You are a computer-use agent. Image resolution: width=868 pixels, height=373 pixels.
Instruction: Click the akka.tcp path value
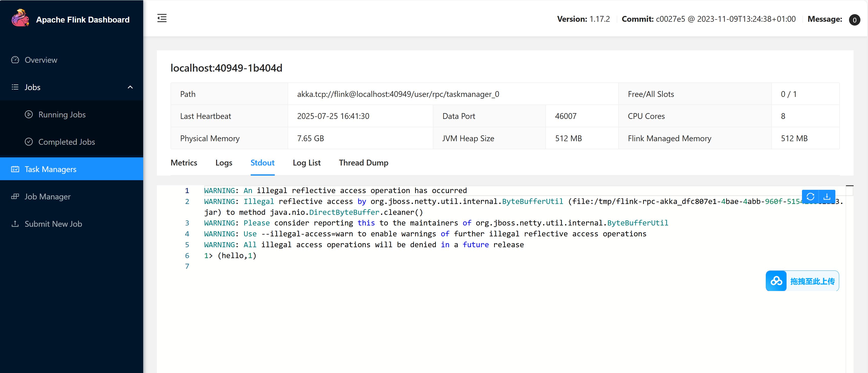coord(398,94)
